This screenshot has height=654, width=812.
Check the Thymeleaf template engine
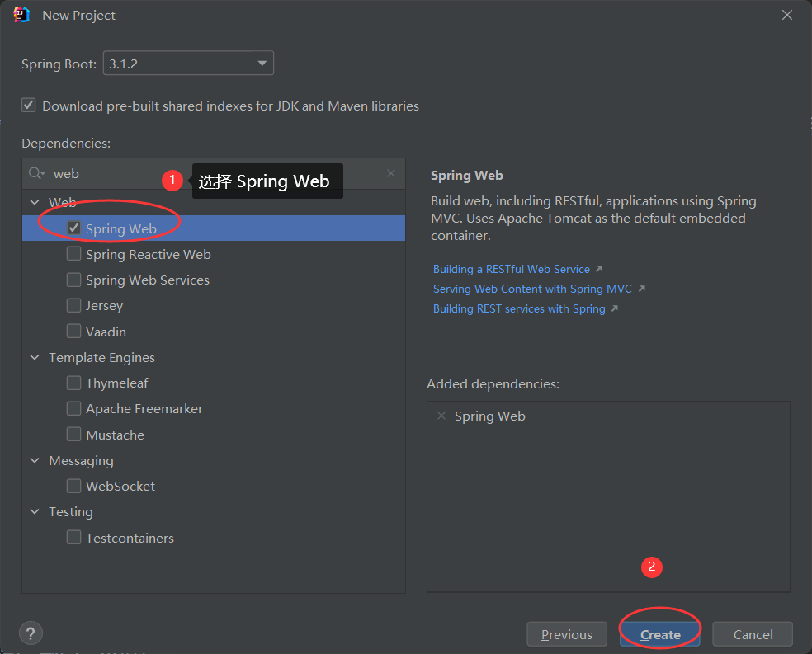(74, 383)
